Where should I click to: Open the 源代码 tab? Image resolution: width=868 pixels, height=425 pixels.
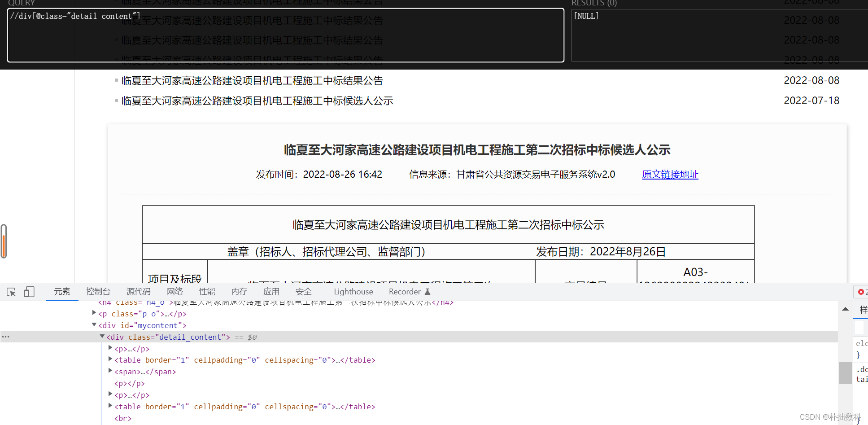pos(139,292)
